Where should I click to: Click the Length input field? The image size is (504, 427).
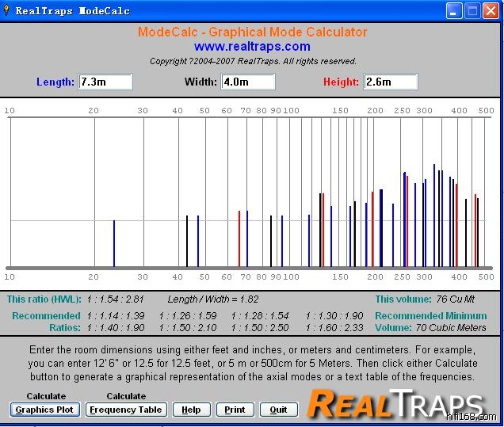(x=105, y=82)
